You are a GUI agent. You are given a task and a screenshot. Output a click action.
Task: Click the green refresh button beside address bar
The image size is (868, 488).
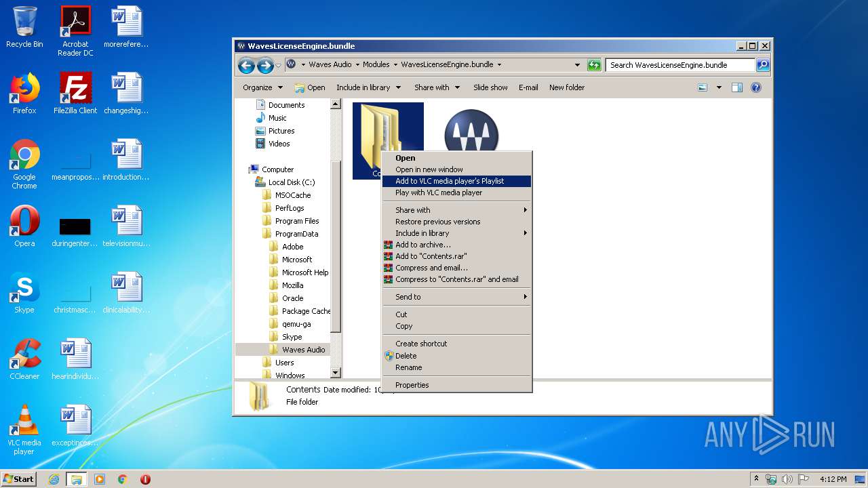[594, 65]
